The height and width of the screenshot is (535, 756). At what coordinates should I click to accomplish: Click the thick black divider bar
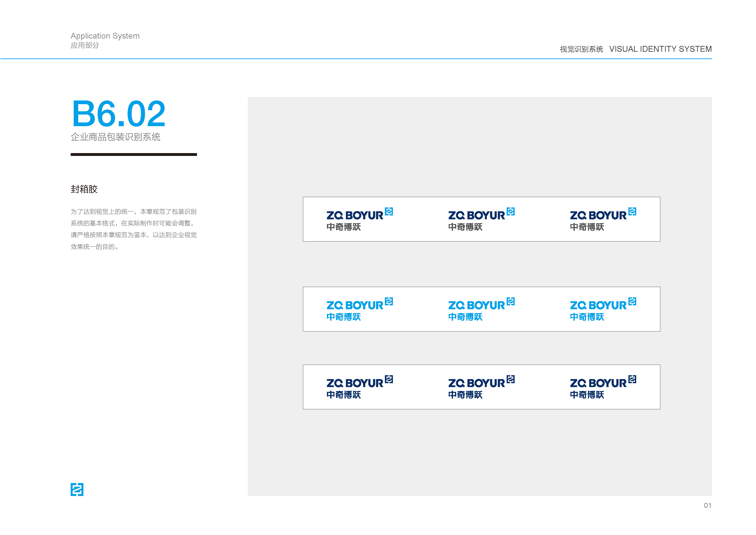(133, 154)
